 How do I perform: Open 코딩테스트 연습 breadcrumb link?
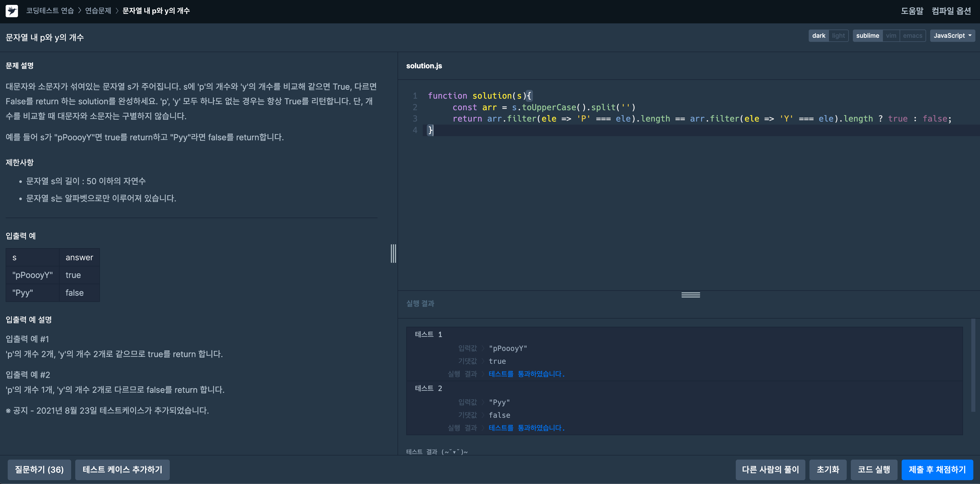[x=50, y=11]
